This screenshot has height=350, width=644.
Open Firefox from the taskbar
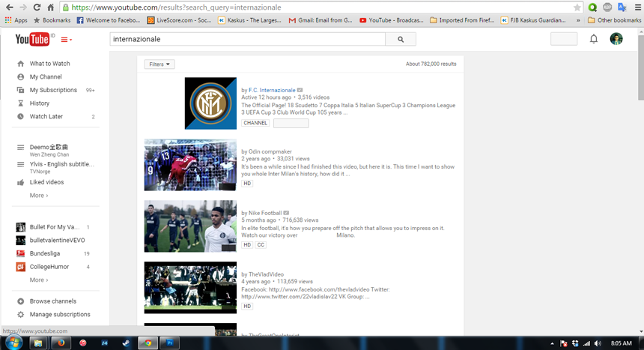(x=61, y=343)
